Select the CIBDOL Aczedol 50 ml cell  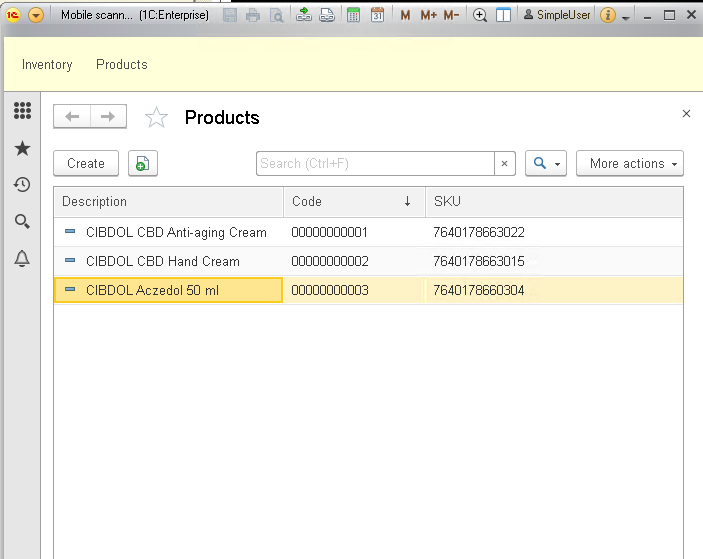169,290
